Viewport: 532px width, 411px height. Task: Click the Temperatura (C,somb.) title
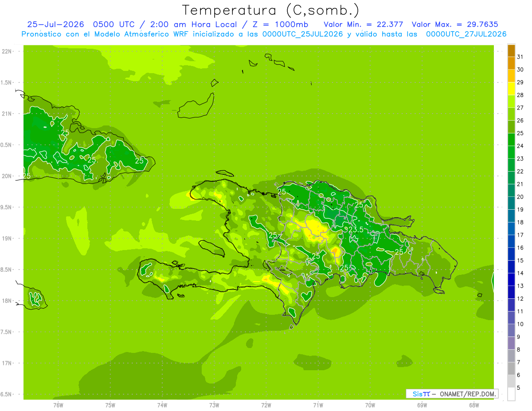270,10
